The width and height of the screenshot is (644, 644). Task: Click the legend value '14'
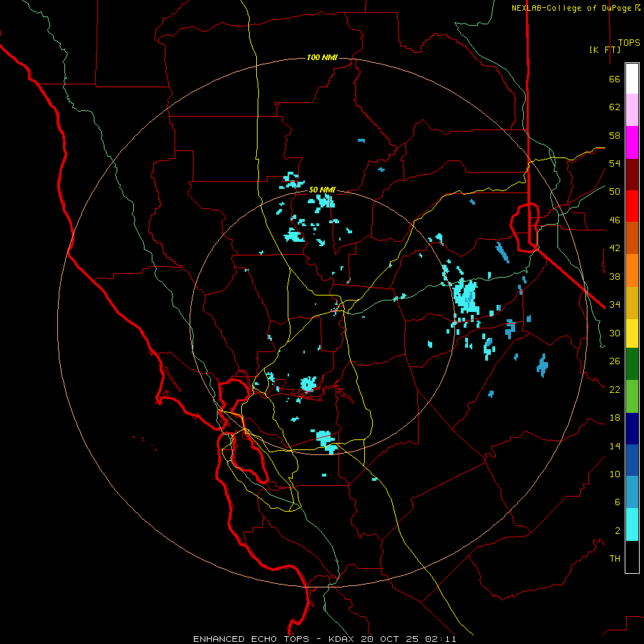tap(615, 446)
